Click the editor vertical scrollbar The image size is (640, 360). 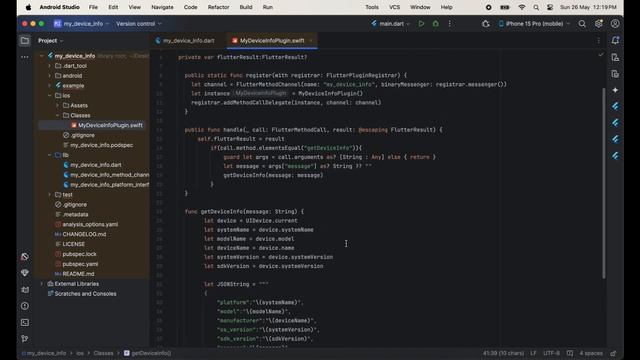[x=604, y=184]
